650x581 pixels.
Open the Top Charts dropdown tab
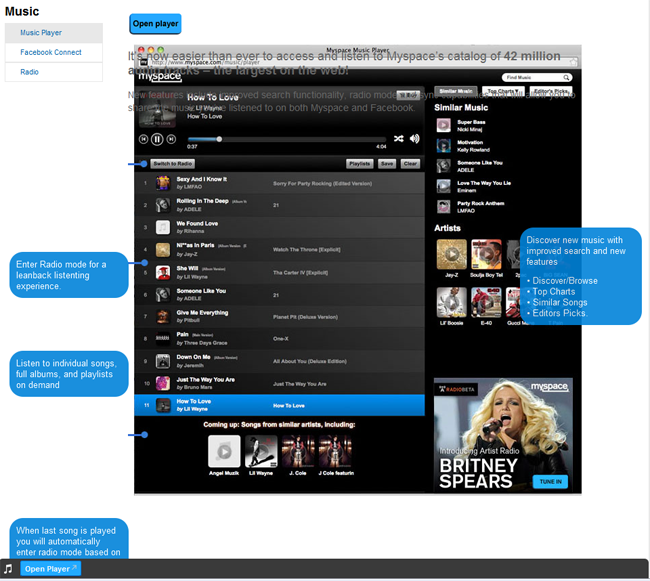[503, 91]
